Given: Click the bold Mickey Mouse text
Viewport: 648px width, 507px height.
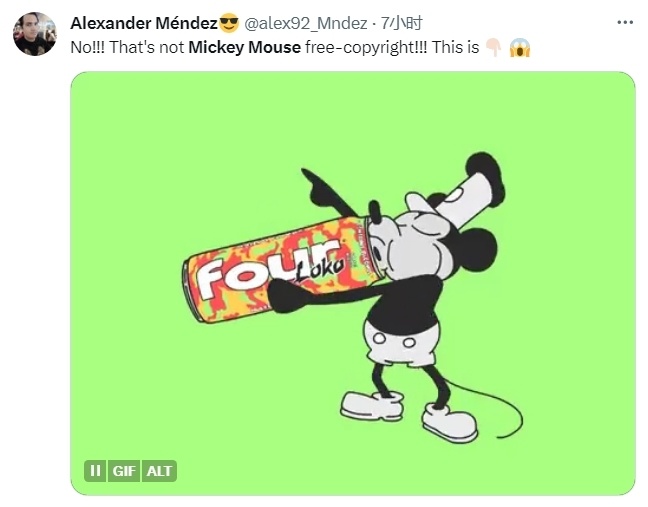Looking at the screenshot, I should pos(244,48).
